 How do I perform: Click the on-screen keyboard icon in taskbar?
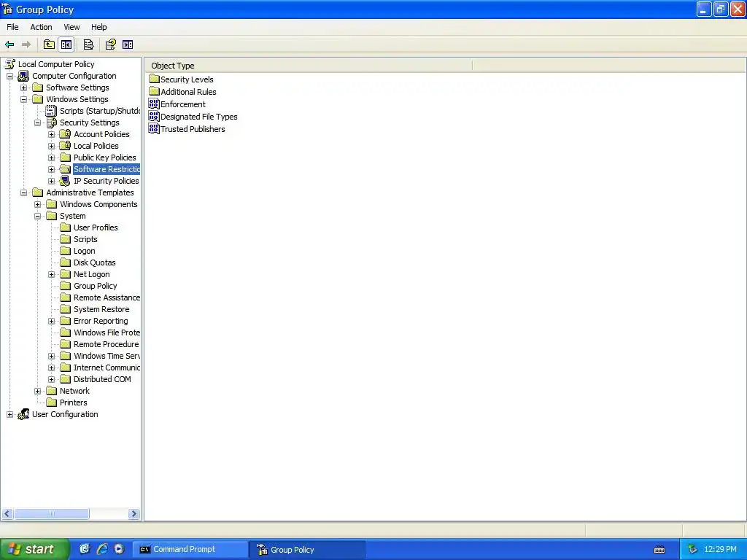point(659,550)
